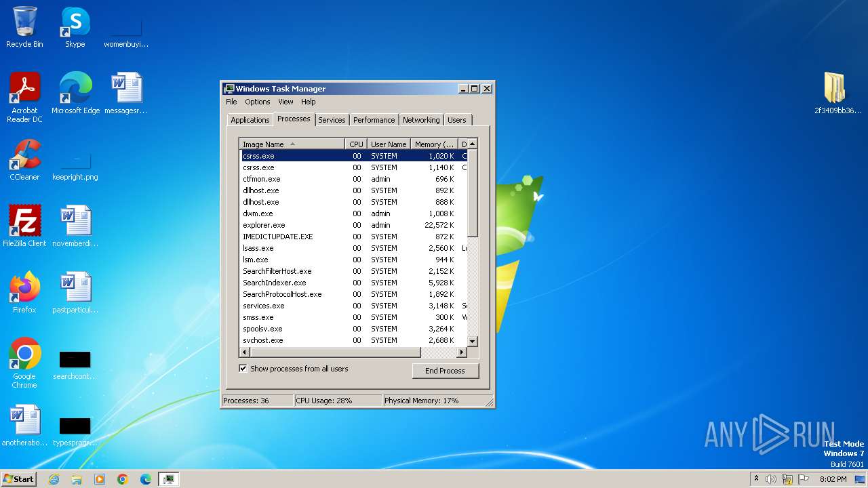Image resolution: width=868 pixels, height=488 pixels.
Task: Switch to the Performance tab
Action: [x=374, y=120]
